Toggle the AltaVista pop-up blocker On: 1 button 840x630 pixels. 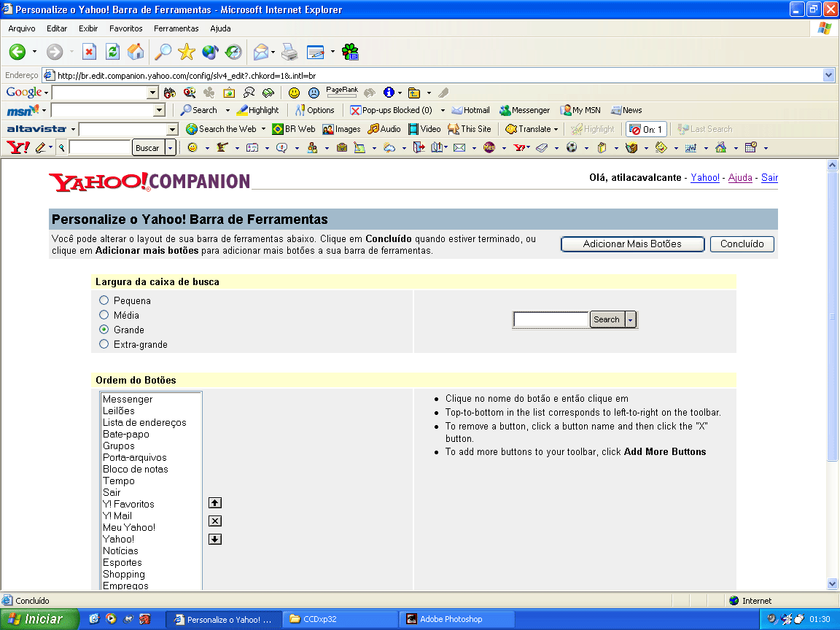point(646,129)
